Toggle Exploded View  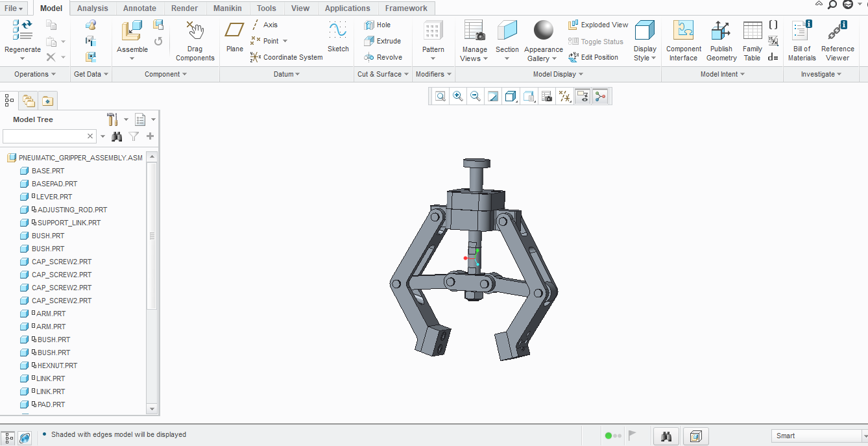(x=598, y=25)
